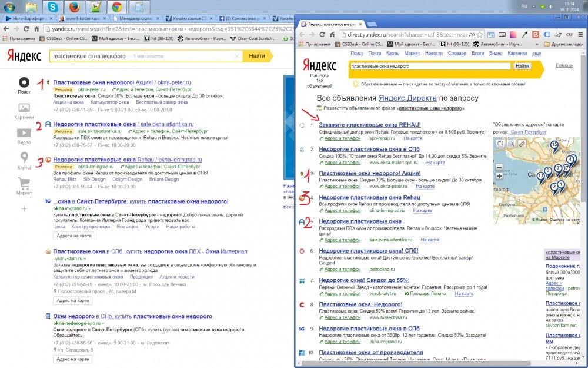This screenshot has width=588, height=368.
Task: Open the CSSDesk bookmark in the left window
Action: [64, 38]
